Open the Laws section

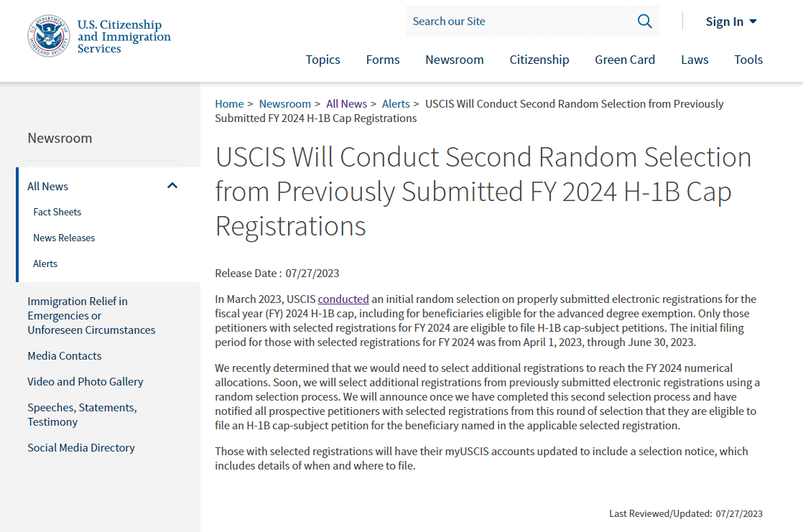(x=695, y=60)
